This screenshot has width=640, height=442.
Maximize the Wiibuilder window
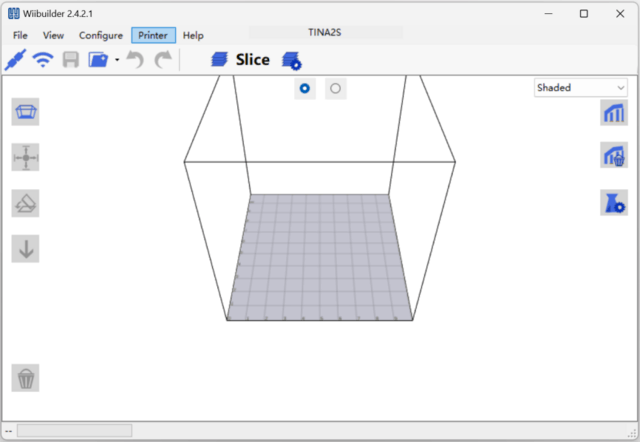(584, 13)
